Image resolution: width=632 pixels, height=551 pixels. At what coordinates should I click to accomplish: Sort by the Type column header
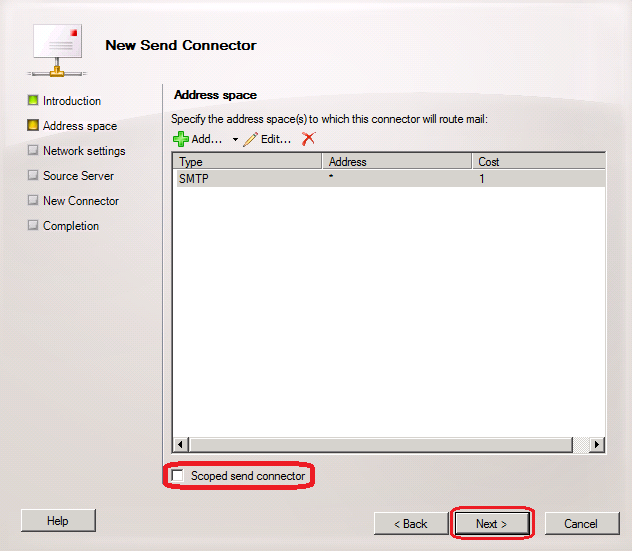247,161
